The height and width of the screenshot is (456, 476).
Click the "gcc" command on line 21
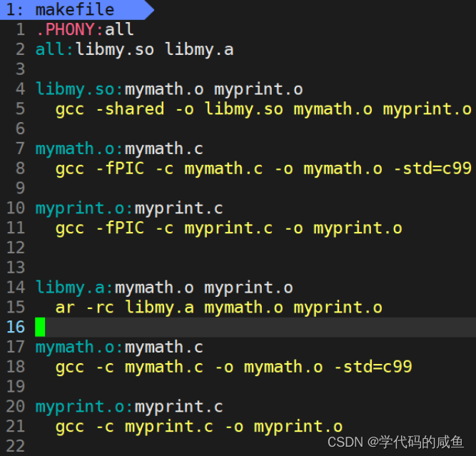pos(69,427)
